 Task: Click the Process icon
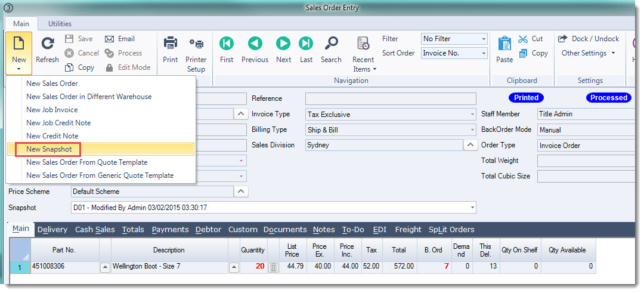[109, 53]
